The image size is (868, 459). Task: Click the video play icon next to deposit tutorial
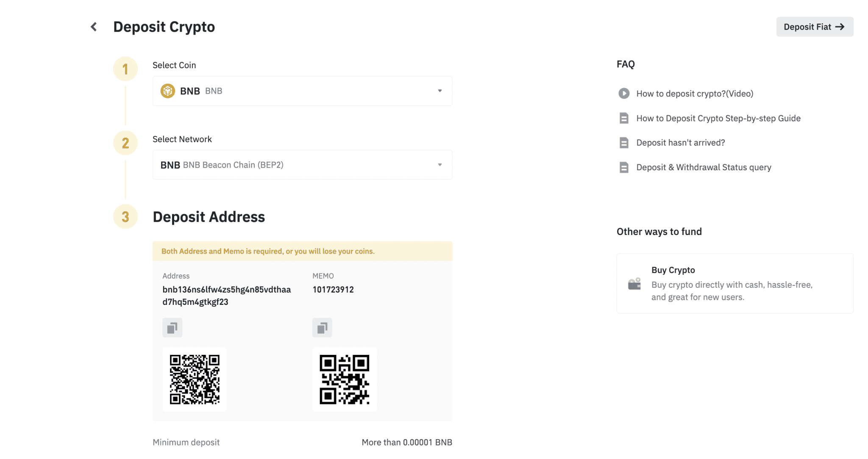tap(623, 94)
